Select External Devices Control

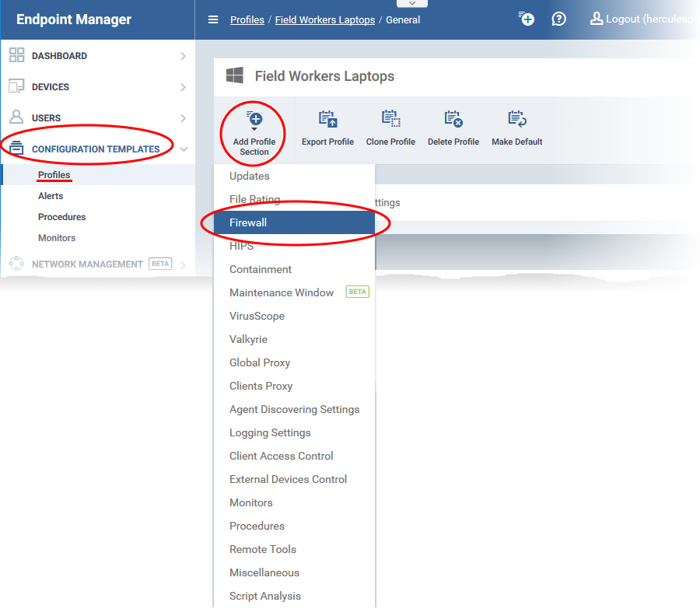[x=294, y=479]
